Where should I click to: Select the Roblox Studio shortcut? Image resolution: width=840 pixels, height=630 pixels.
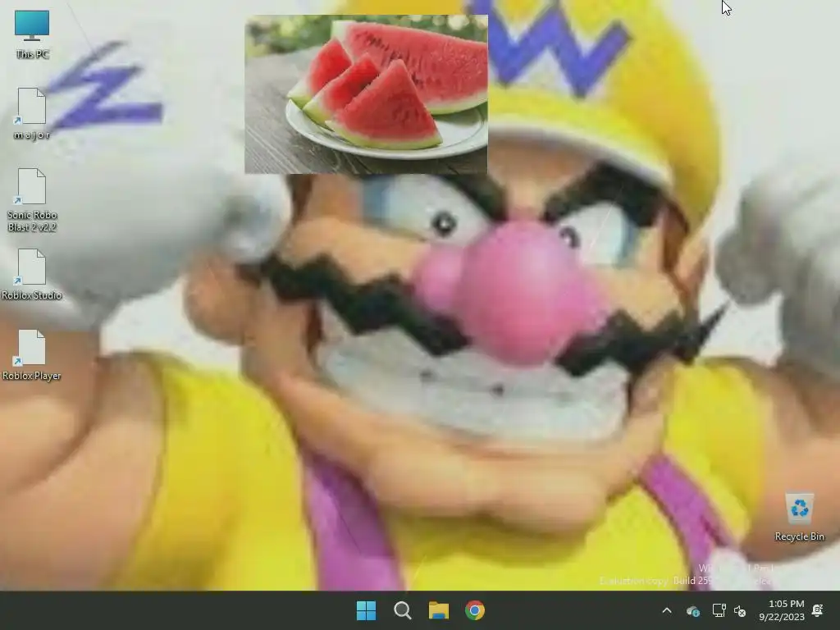pos(32,274)
